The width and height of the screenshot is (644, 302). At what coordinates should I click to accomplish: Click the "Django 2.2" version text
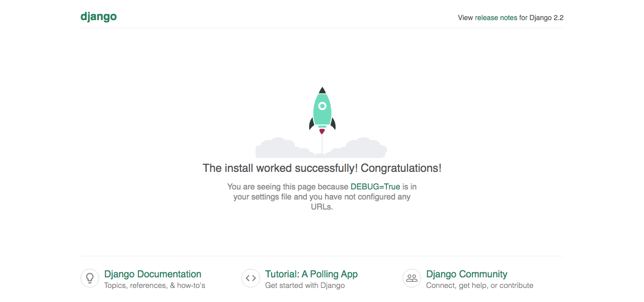546,18
